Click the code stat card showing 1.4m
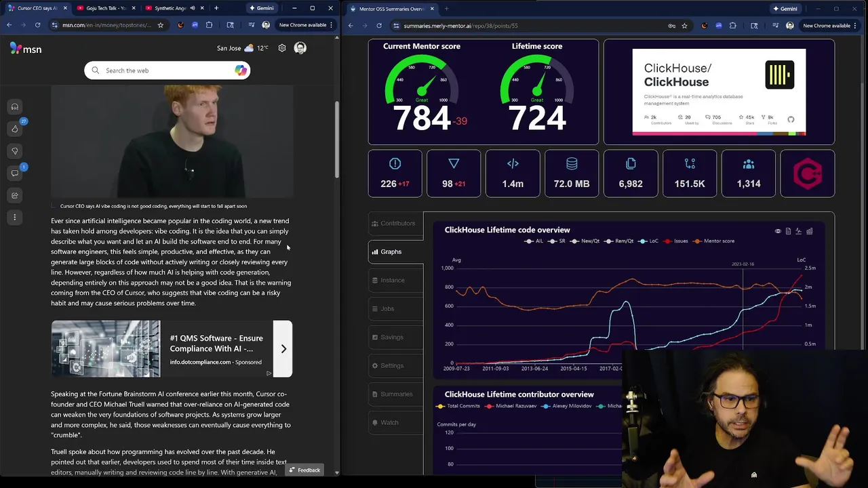868x488 pixels. click(x=513, y=174)
